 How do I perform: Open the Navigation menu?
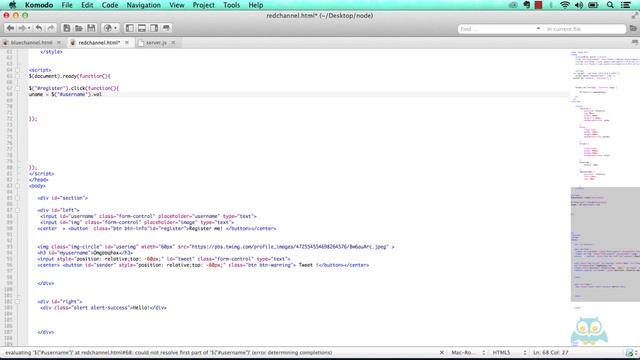143,5
